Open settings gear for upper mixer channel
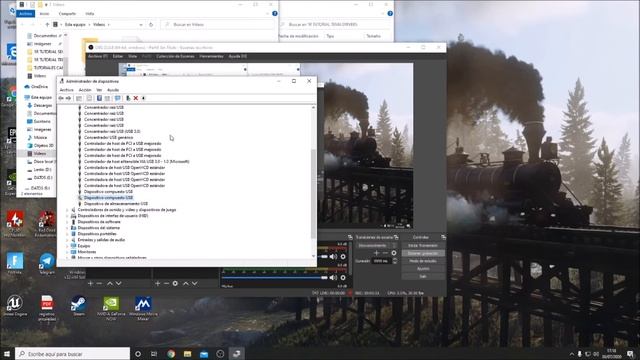The width and height of the screenshot is (640, 360). click(x=343, y=256)
